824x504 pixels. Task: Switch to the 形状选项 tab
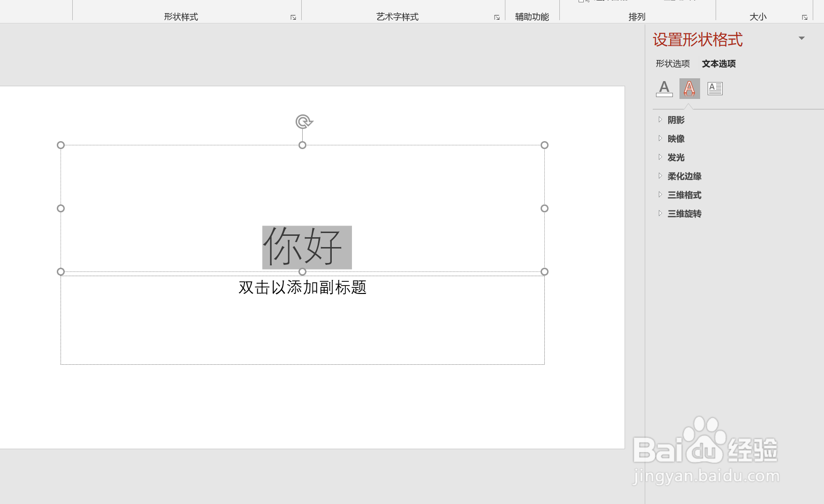click(x=672, y=63)
